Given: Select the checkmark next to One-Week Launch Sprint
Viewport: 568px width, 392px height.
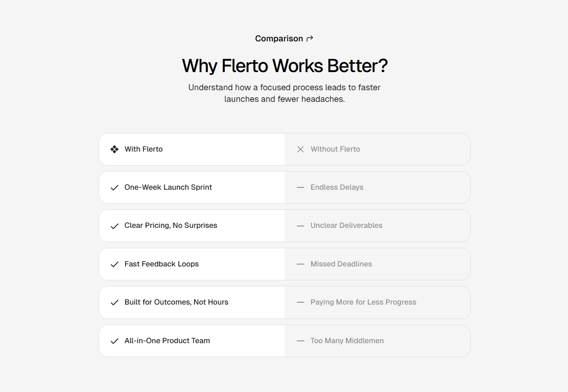Looking at the screenshot, I should (x=114, y=187).
